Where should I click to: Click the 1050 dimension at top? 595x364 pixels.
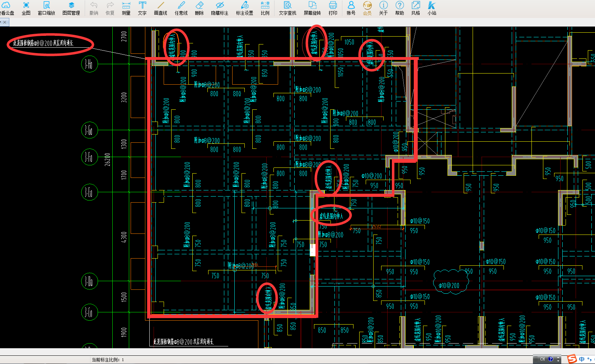349,42
